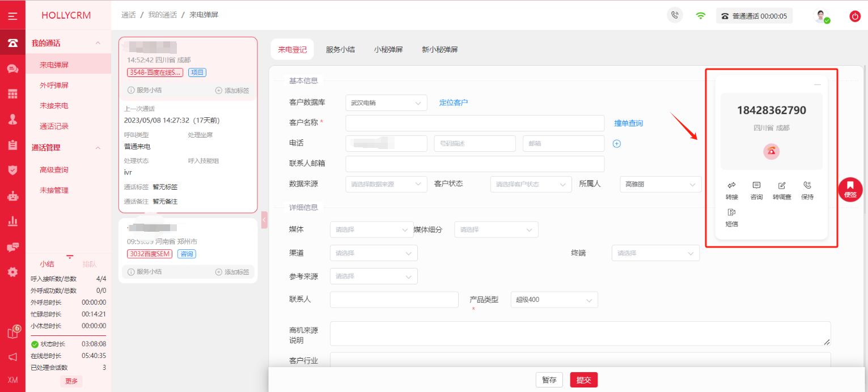Image resolution: width=868 pixels, height=392 pixels.
Task: Open the 所属人 dropdown showing 高雅丽
Action: point(660,184)
